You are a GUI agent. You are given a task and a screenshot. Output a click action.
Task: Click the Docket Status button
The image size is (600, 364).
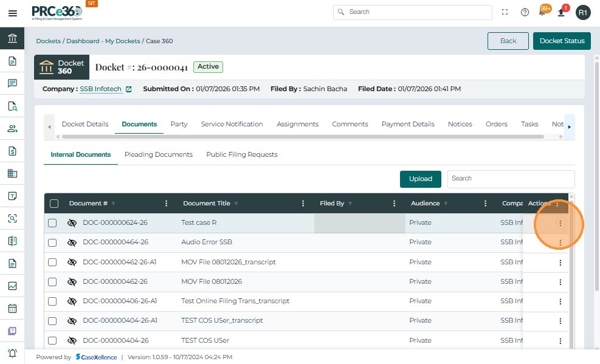click(562, 41)
